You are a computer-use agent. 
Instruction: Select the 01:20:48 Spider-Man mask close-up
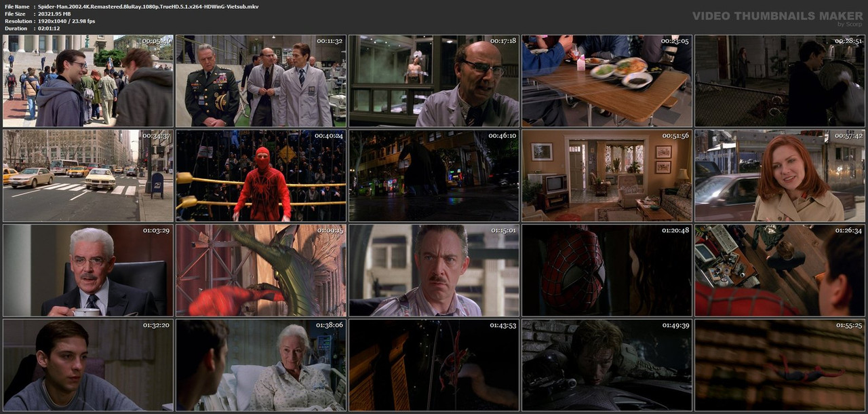607,270
